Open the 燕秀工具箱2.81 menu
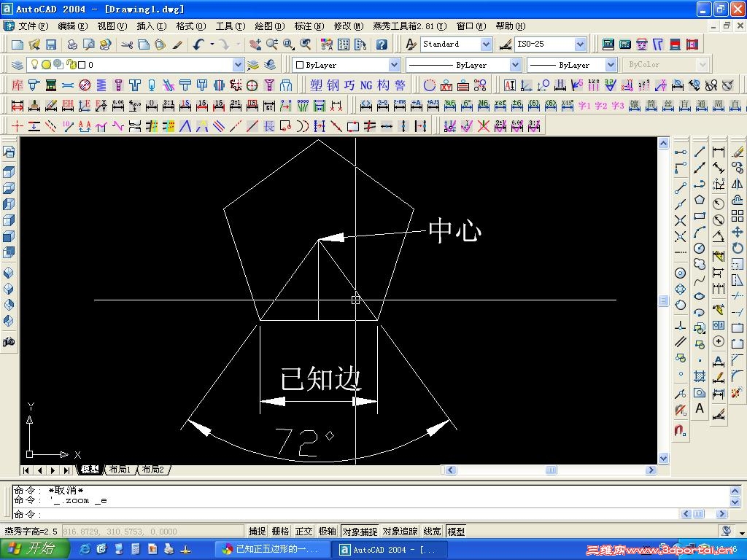 point(410,26)
